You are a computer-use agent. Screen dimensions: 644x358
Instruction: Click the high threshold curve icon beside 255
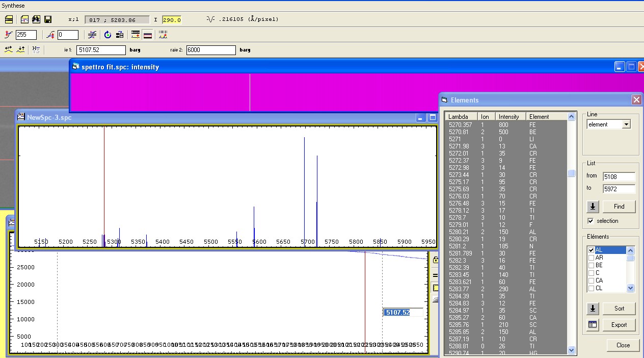8,35
